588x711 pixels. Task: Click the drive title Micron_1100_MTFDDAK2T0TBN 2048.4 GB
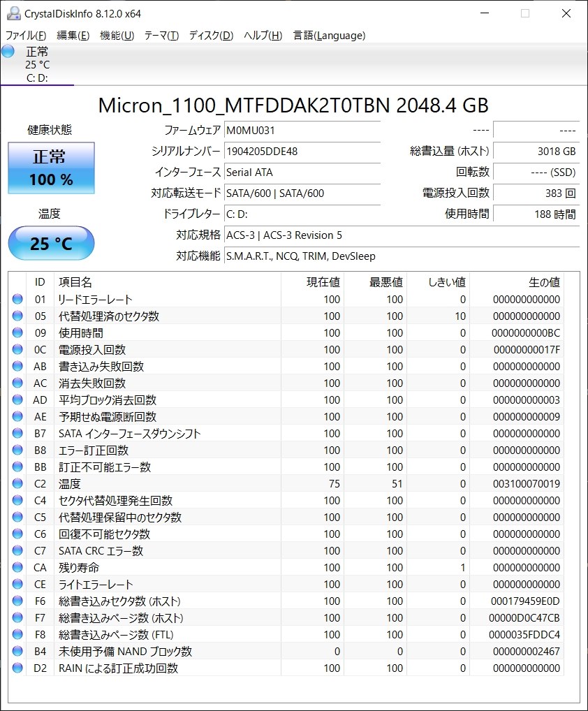click(293, 105)
